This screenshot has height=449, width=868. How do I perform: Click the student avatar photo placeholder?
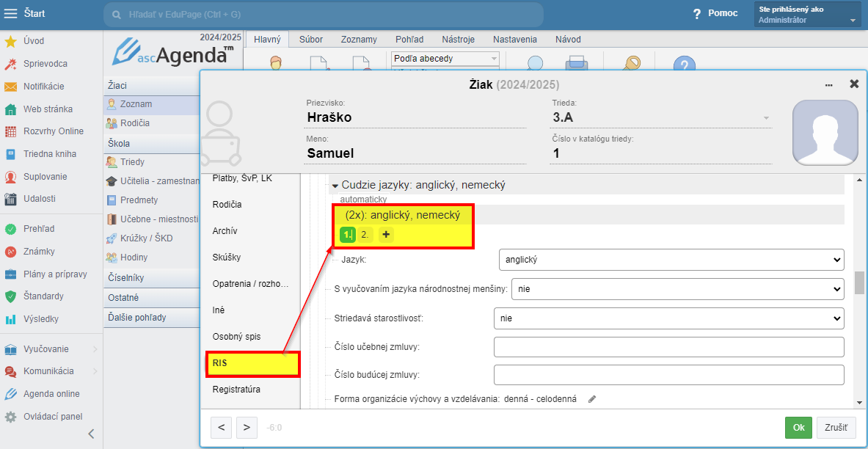click(x=825, y=132)
